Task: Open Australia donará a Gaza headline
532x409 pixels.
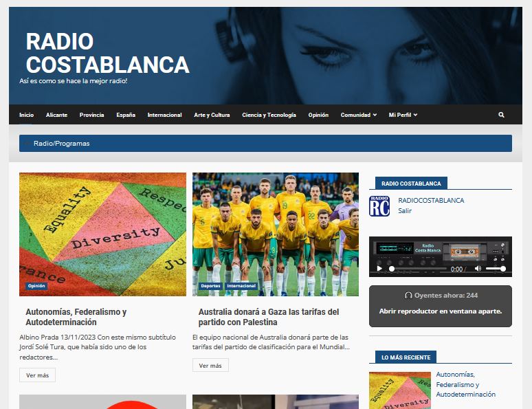Action: pos(269,317)
